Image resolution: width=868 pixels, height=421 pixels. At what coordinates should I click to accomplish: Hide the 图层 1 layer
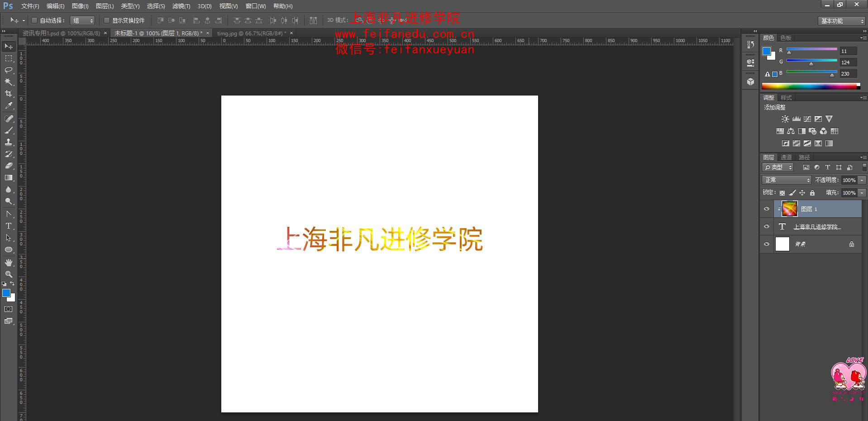pos(767,209)
